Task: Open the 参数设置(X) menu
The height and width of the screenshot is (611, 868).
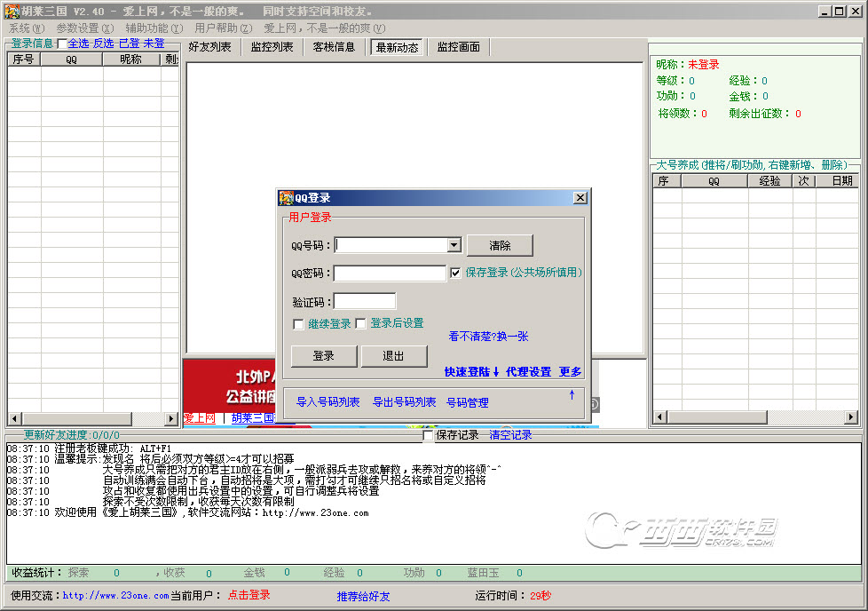Action: point(84,28)
